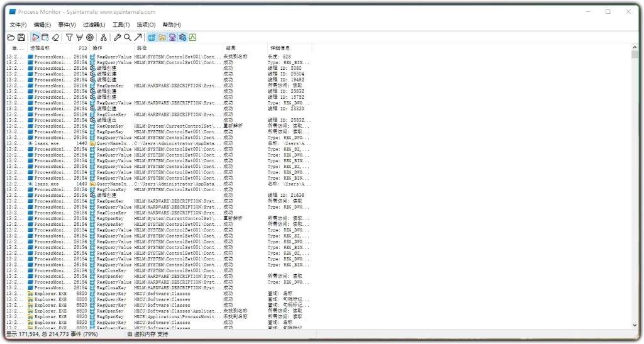Open the 文件(F) menu

click(x=18, y=25)
